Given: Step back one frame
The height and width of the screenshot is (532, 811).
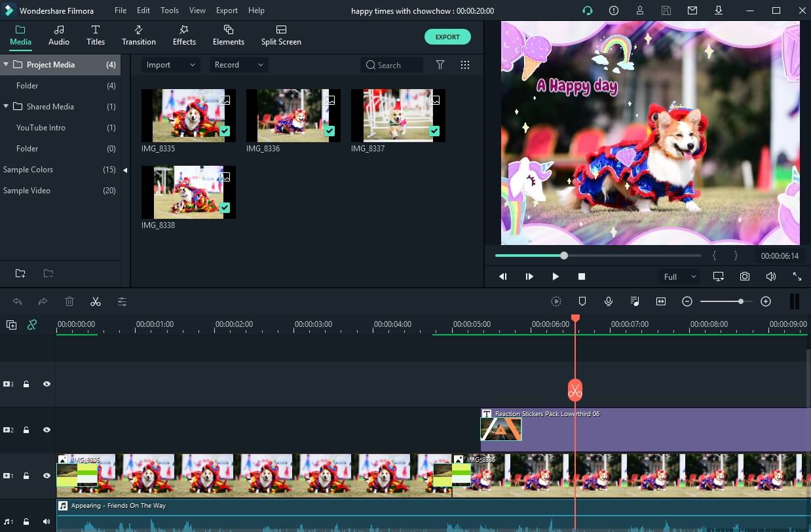Looking at the screenshot, I should pos(503,276).
